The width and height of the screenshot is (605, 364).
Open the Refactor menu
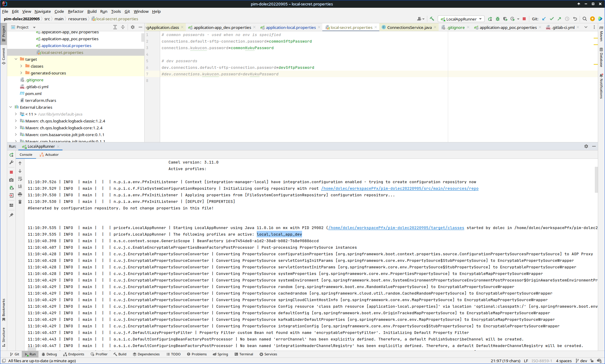76,11
